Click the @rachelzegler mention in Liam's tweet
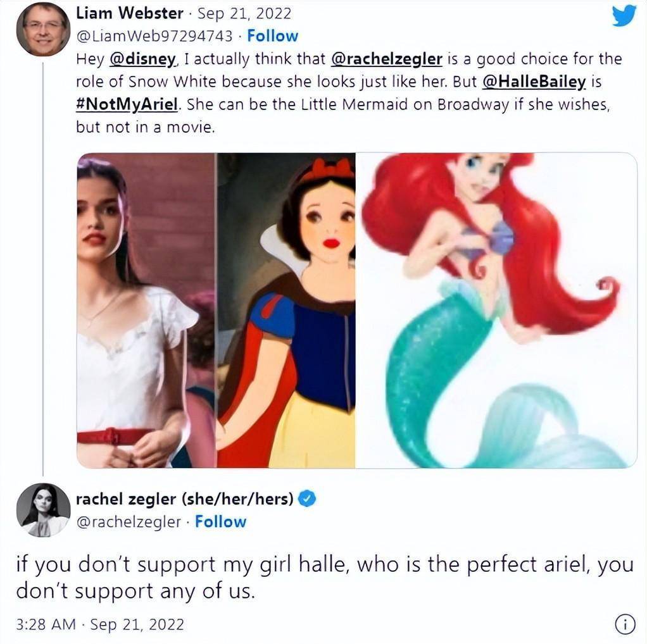This screenshot has width=647, height=644. point(387,59)
